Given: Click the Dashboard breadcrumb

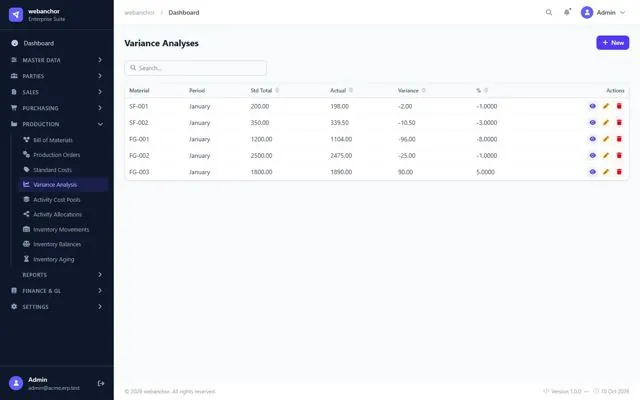Looking at the screenshot, I should coord(184,13).
